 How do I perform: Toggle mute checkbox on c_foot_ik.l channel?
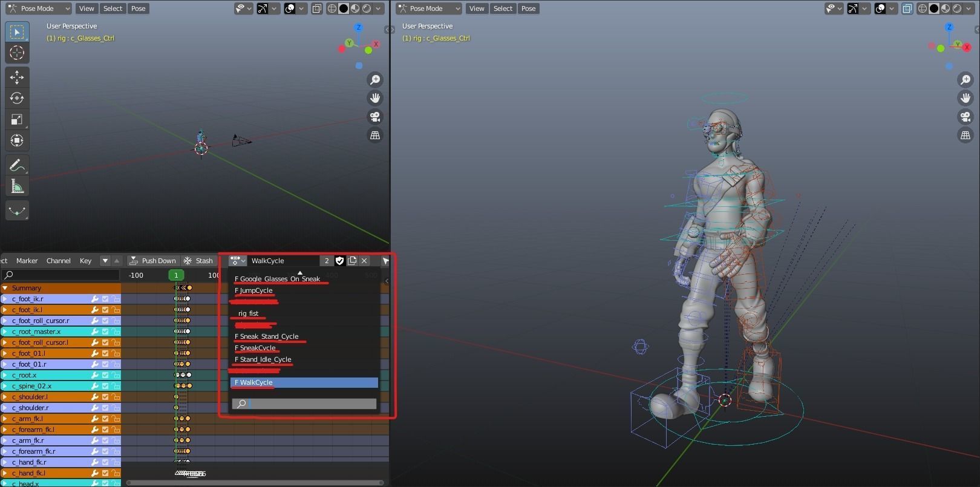pyautogui.click(x=105, y=310)
